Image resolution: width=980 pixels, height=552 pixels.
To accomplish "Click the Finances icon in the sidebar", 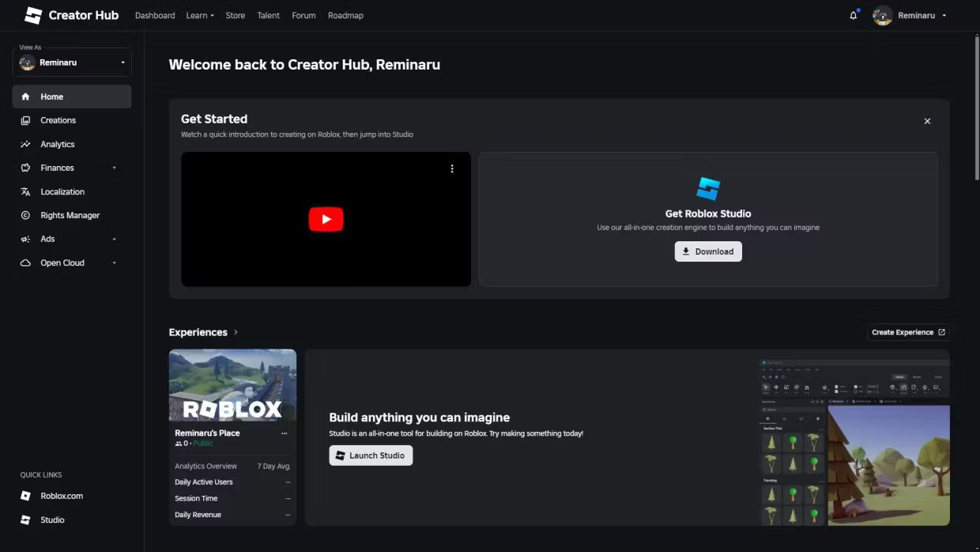I will point(25,168).
